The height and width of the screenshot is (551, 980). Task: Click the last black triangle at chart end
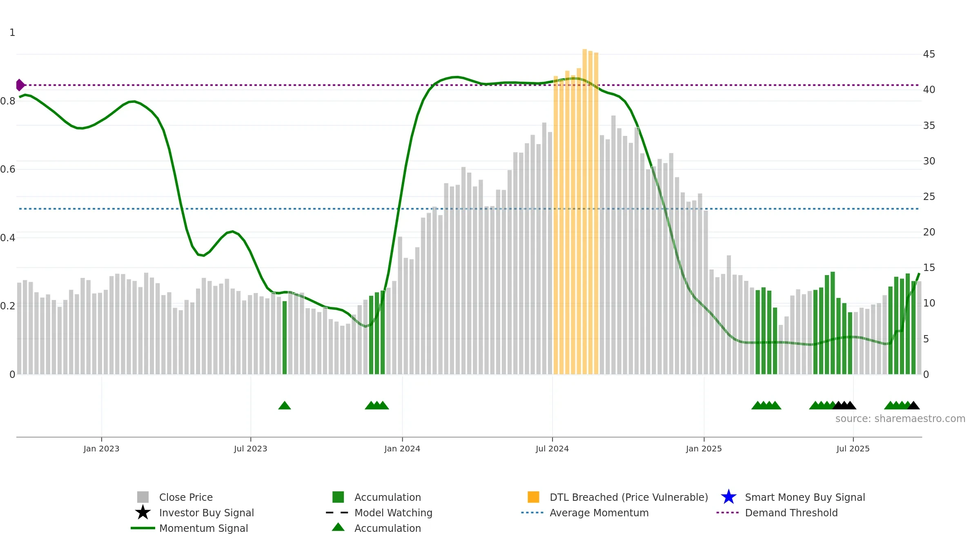coord(913,405)
